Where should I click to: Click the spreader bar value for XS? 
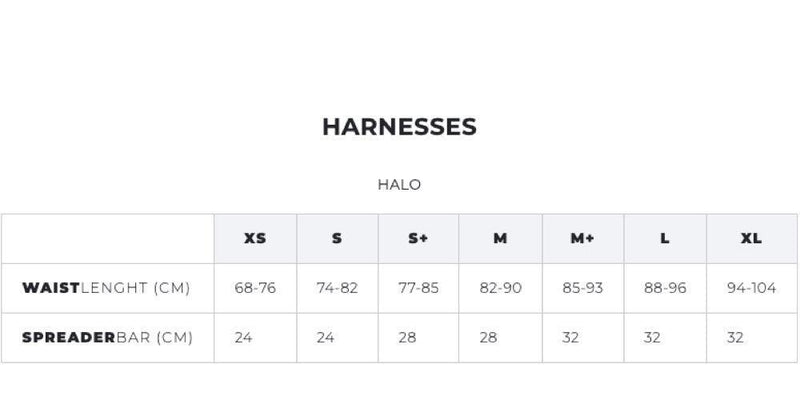click(x=243, y=338)
